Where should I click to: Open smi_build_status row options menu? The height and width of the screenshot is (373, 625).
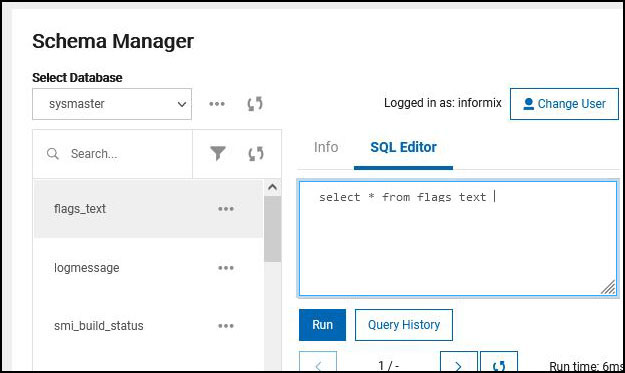pos(226,326)
